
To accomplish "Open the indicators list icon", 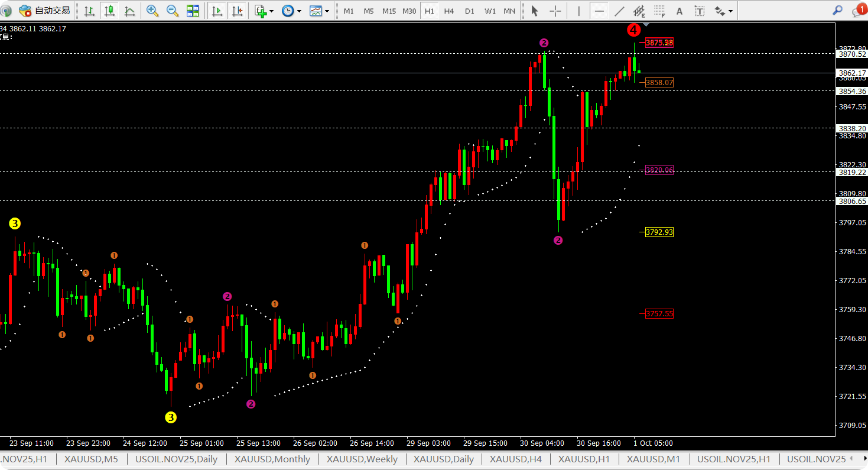I will tap(261, 11).
